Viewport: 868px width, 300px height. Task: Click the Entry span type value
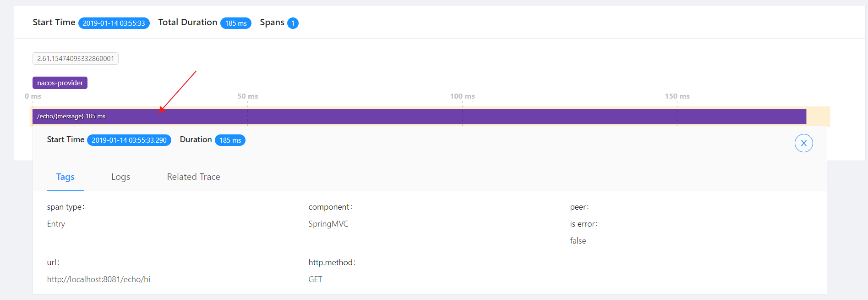56,224
